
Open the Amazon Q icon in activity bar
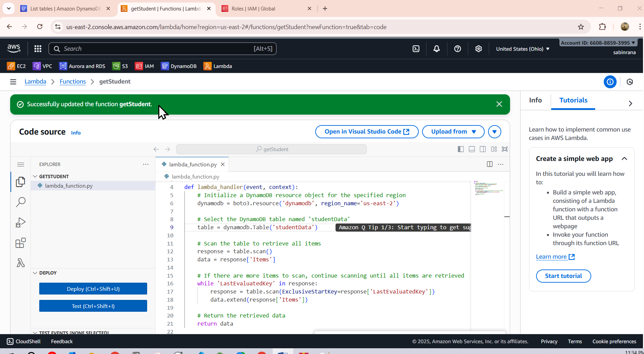(x=21, y=263)
